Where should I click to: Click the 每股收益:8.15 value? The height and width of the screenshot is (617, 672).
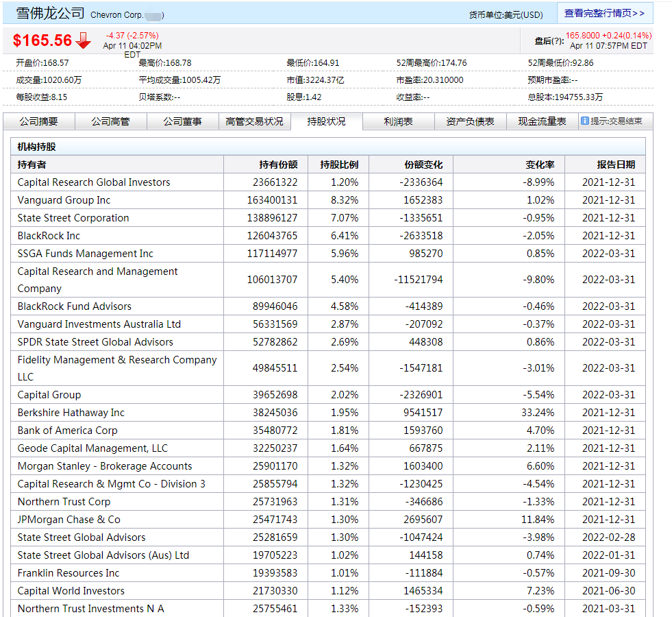coord(42,97)
